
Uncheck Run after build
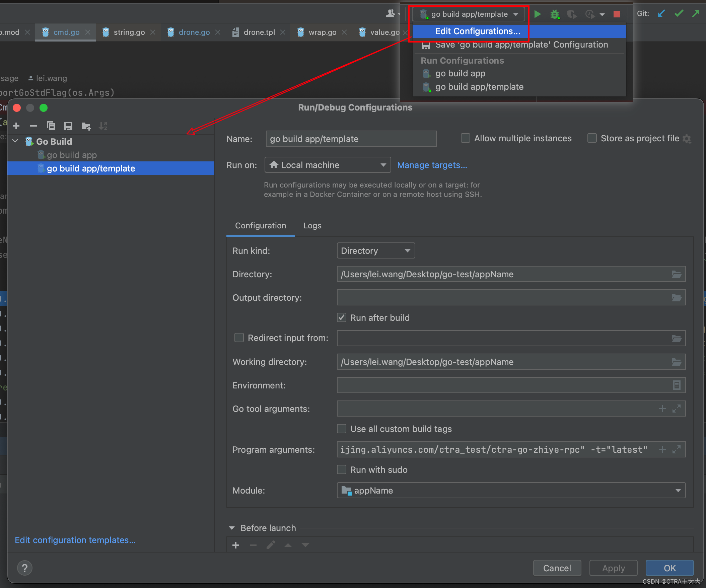342,318
